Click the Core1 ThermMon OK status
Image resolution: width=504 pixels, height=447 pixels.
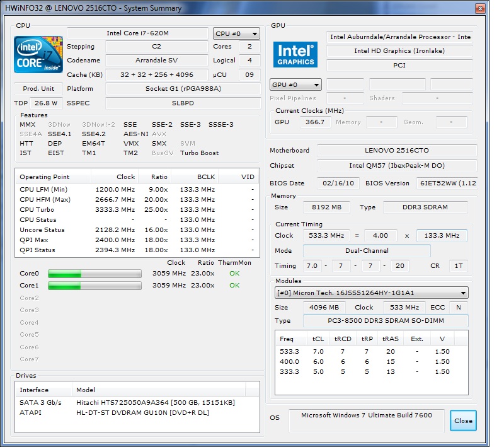pos(234,286)
